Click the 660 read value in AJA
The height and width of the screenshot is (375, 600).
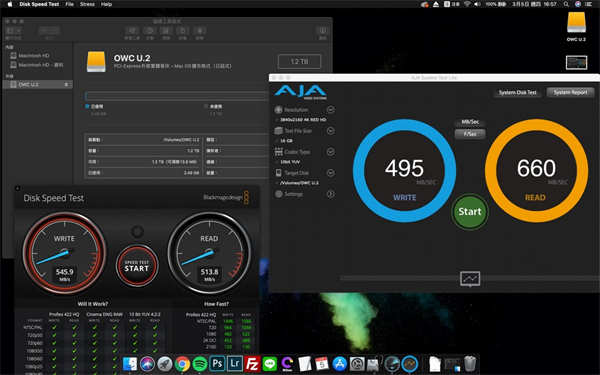[x=536, y=168]
